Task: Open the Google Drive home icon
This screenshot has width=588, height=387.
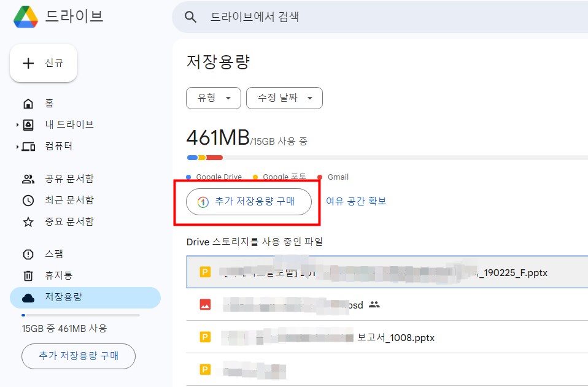Action: coord(28,103)
